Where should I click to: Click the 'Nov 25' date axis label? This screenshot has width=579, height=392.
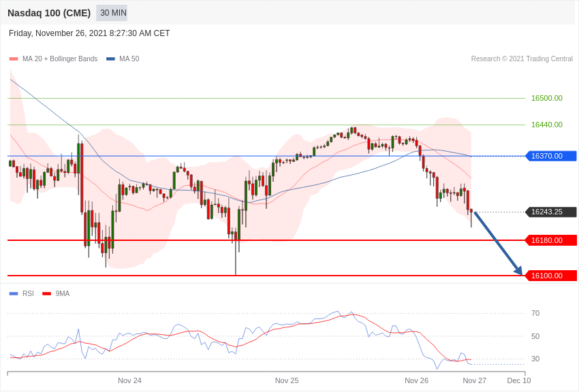click(287, 380)
